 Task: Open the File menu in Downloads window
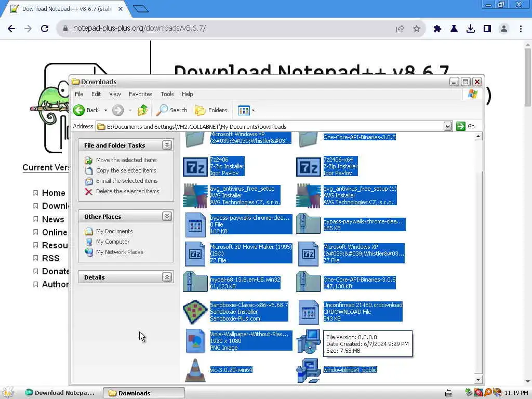pos(79,94)
